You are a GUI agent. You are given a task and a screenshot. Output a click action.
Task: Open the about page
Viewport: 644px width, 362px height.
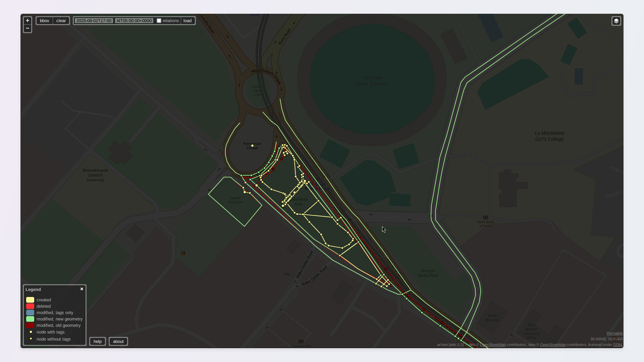coord(118,342)
